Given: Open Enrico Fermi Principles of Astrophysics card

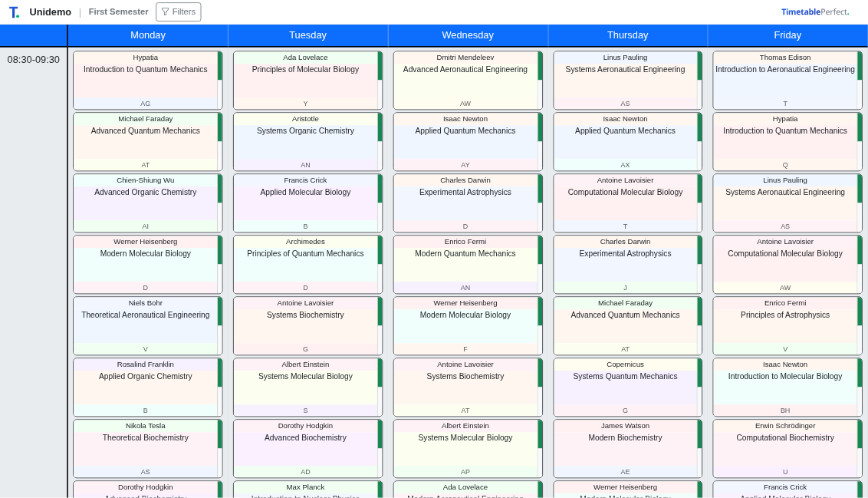Looking at the screenshot, I should coord(787,326).
